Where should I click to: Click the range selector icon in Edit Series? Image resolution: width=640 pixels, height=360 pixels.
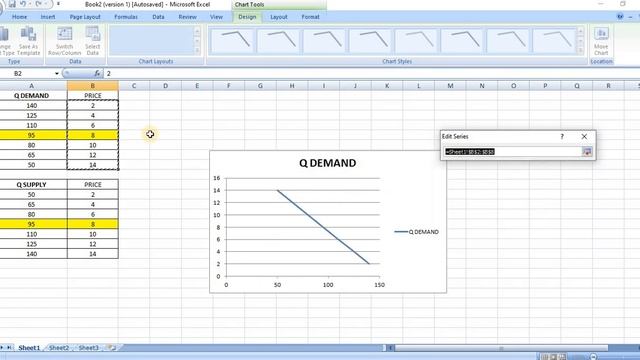pyautogui.click(x=587, y=152)
